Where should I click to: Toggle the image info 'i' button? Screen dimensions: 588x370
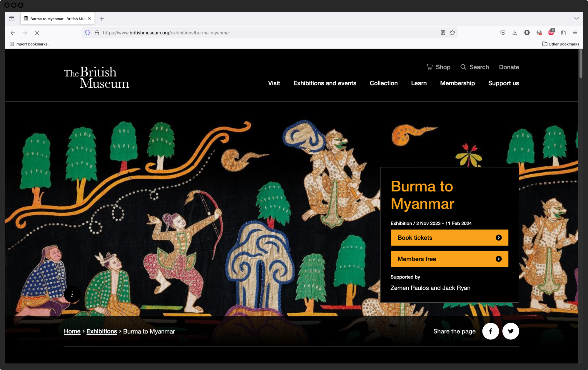72,294
